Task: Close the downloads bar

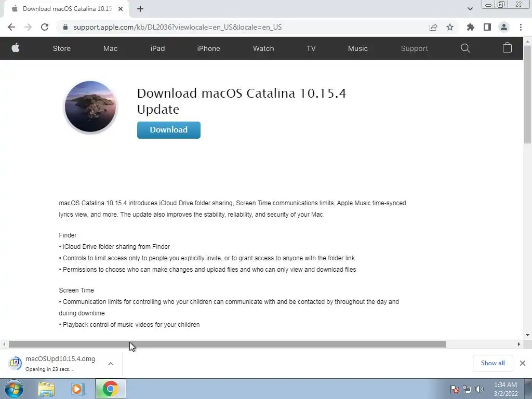Action: [x=523, y=363]
